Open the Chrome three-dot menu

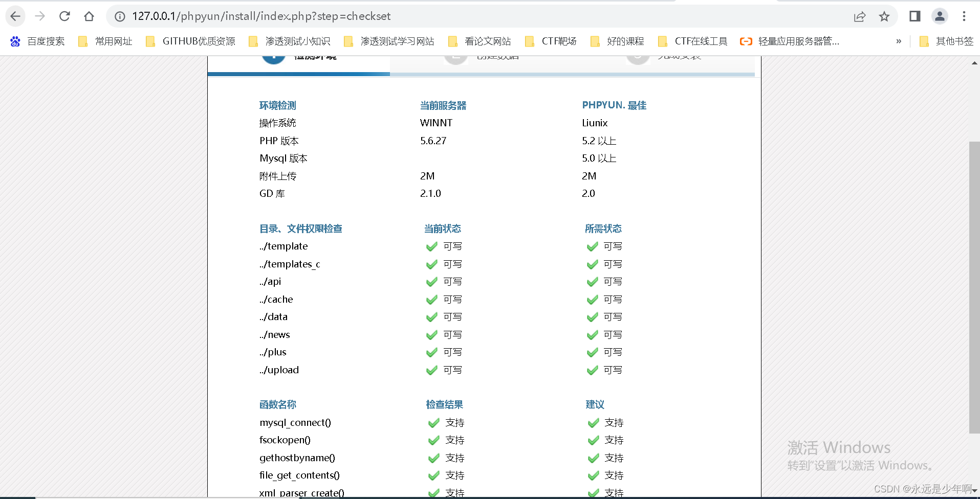click(964, 16)
